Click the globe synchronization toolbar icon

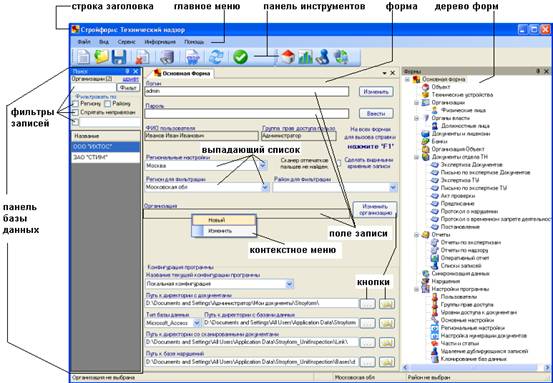pyautogui.click(x=341, y=57)
